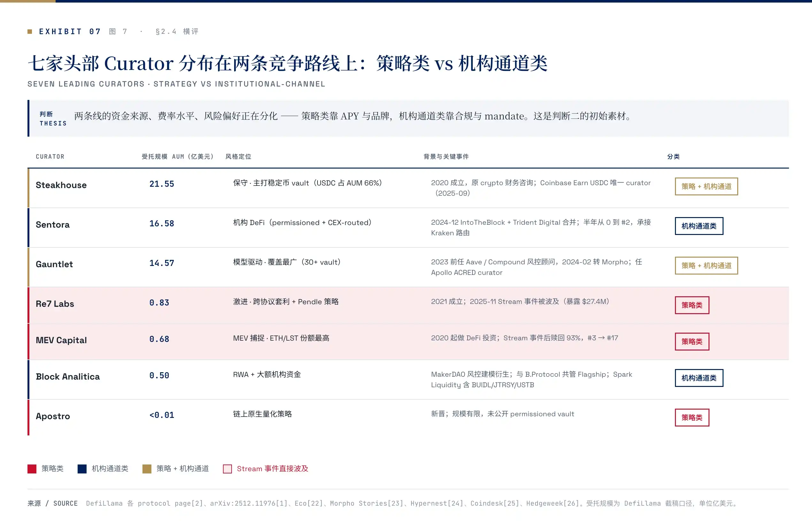Click the AUM value 0.50
The height and width of the screenshot is (521, 812).
[159, 375]
